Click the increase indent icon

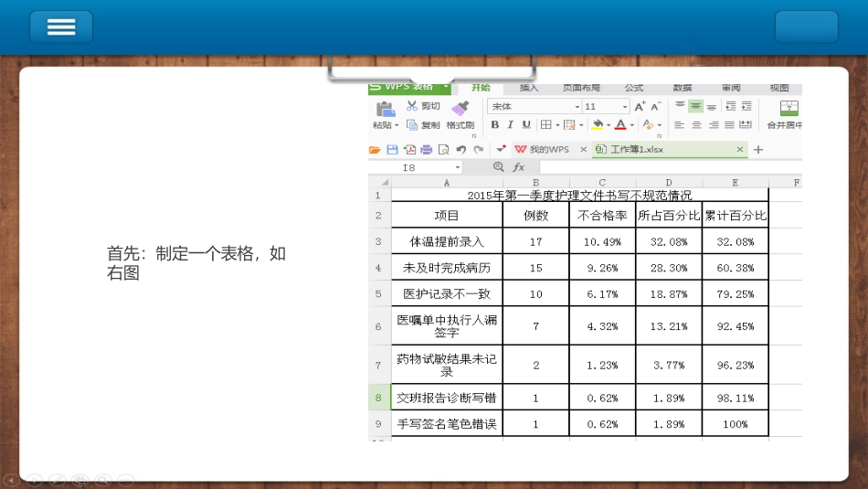[x=746, y=106]
